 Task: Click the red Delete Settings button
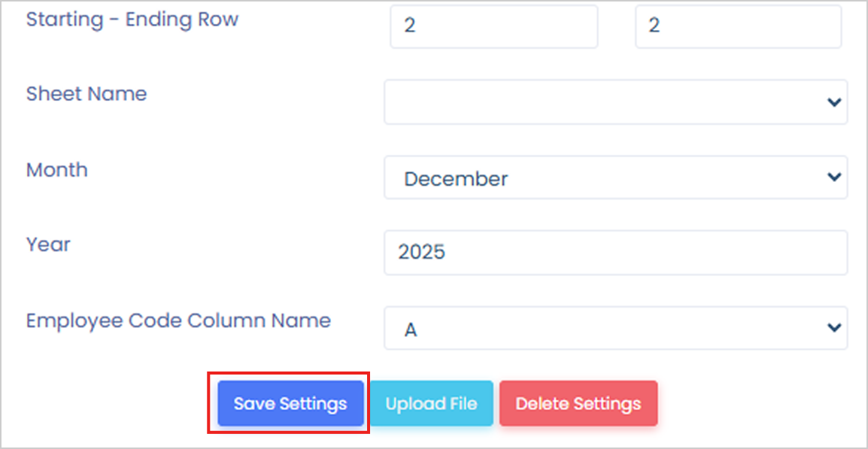578,404
